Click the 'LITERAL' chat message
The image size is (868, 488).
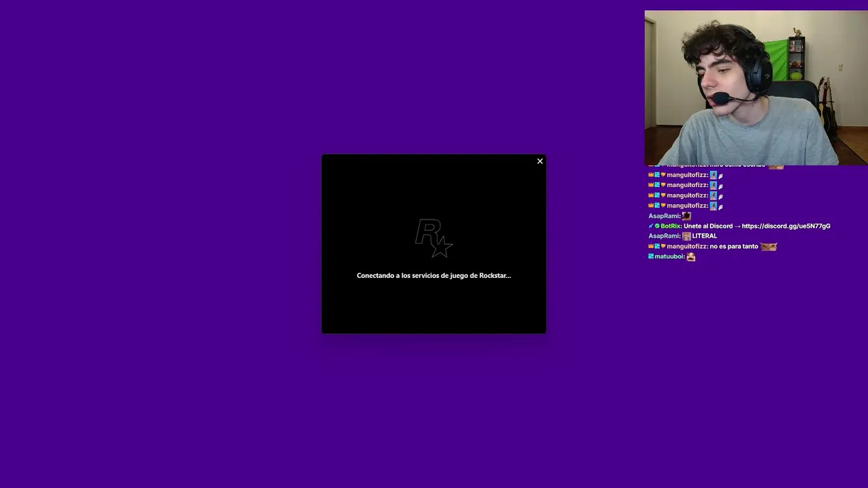point(705,236)
